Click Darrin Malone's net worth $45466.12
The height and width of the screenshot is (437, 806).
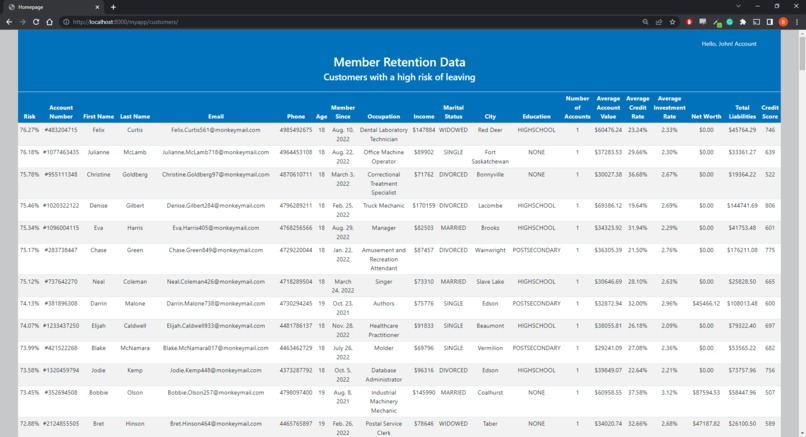point(706,304)
